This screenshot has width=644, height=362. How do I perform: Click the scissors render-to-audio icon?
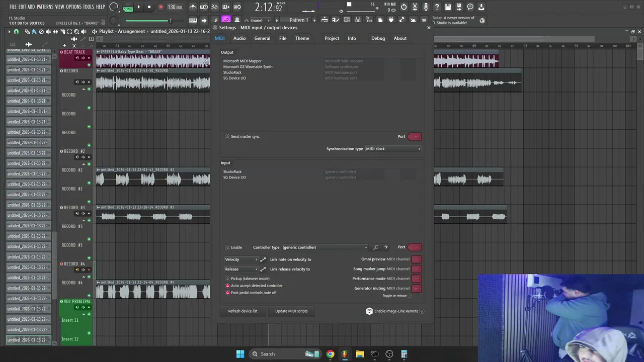click(415, 7)
